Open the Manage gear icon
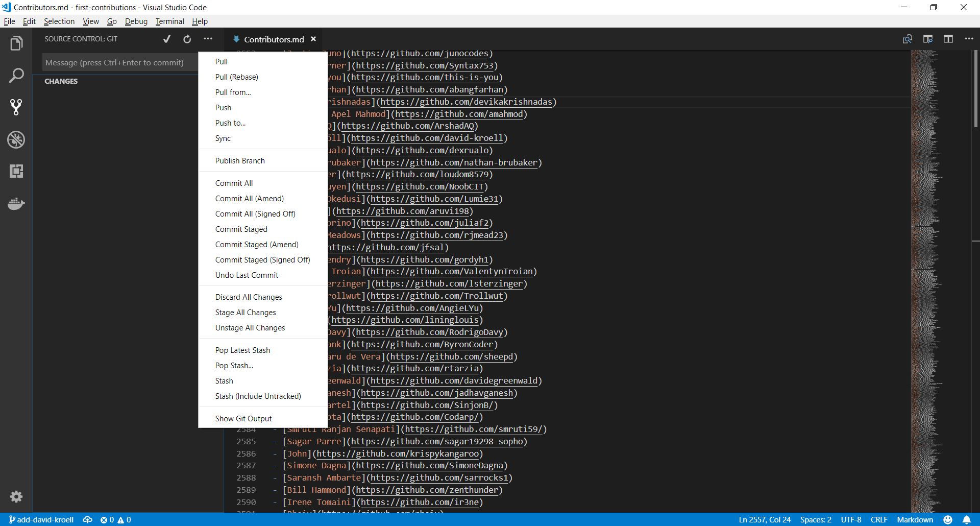Screen dimensions: 980x526 16,496
